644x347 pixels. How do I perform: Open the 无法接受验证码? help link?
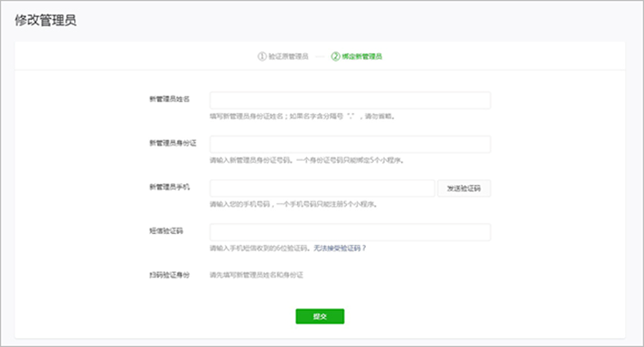pyautogui.click(x=340, y=248)
